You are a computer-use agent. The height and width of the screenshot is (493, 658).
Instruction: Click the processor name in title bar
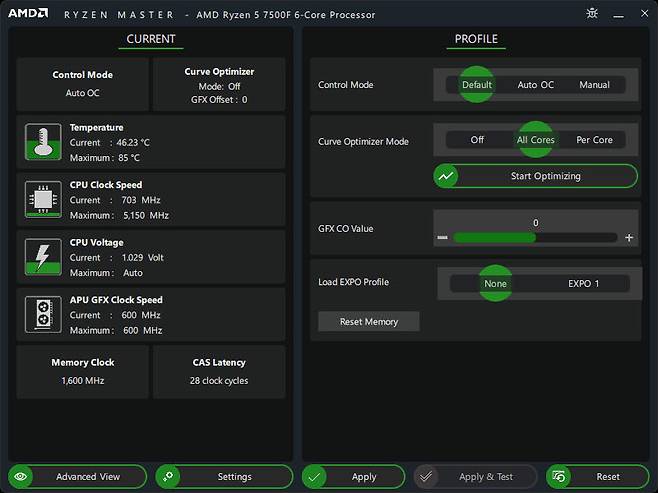click(x=286, y=15)
